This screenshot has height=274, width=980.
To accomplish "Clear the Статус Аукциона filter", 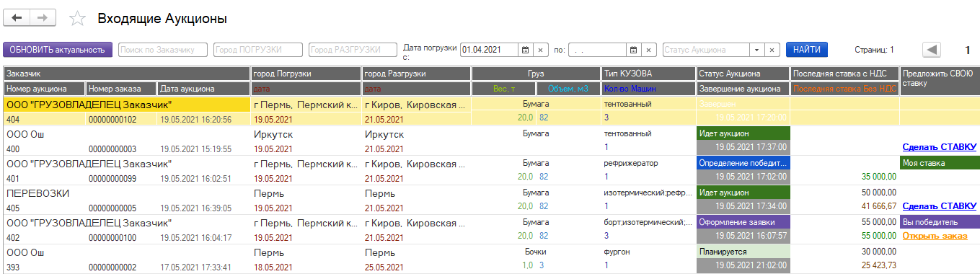I will (772, 50).
